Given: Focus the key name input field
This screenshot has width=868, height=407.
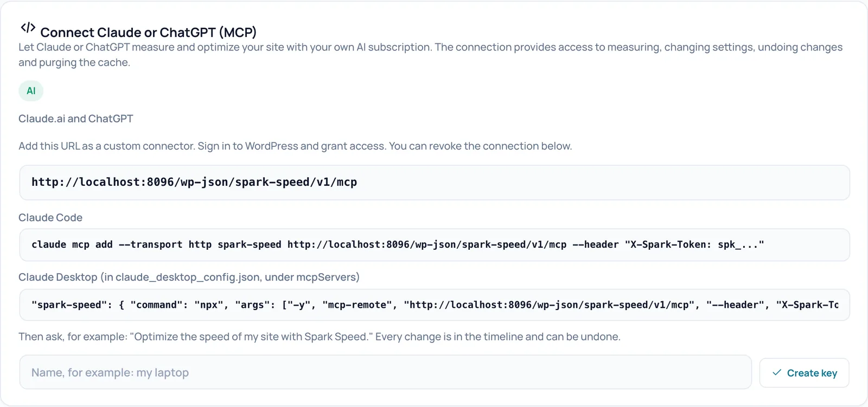Looking at the screenshot, I should pyautogui.click(x=386, y=372).
